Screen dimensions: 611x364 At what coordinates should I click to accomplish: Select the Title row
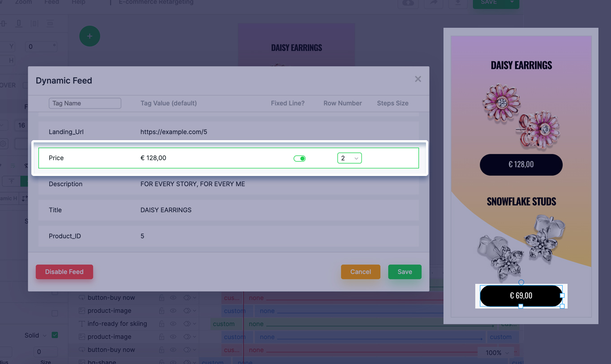click(x=228, y=210)
